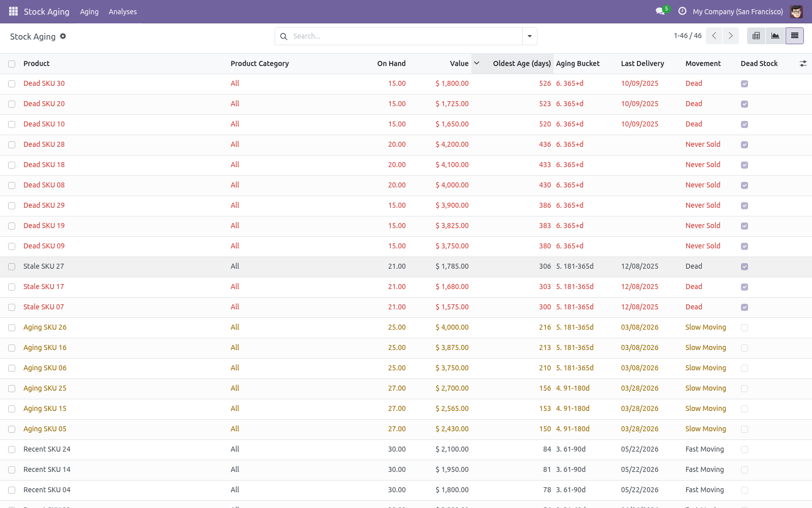Sort by Last Delivery column header
The width and height of the screenshot is (812, 508).
click(x=642, y=63)
